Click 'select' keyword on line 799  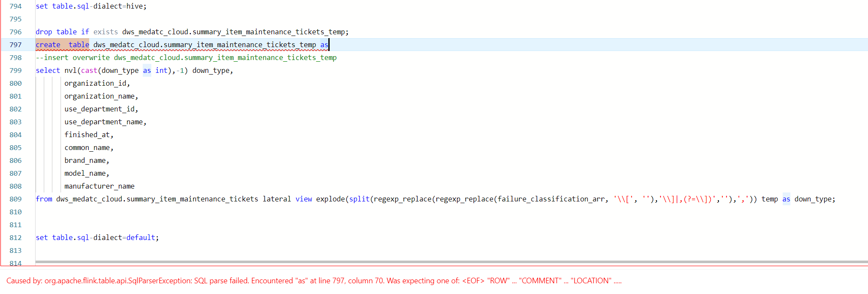click(48, 71)
